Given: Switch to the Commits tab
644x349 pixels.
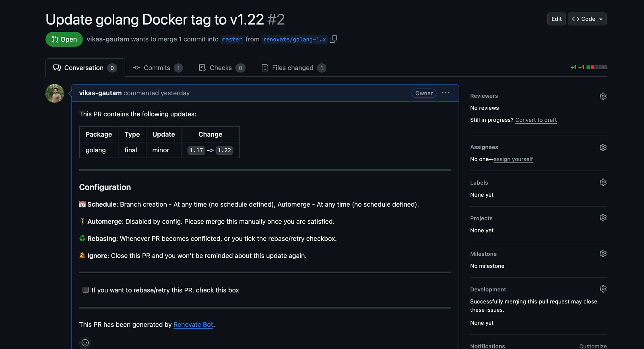Looking at the screenshot, I should [x=158, y=68].
